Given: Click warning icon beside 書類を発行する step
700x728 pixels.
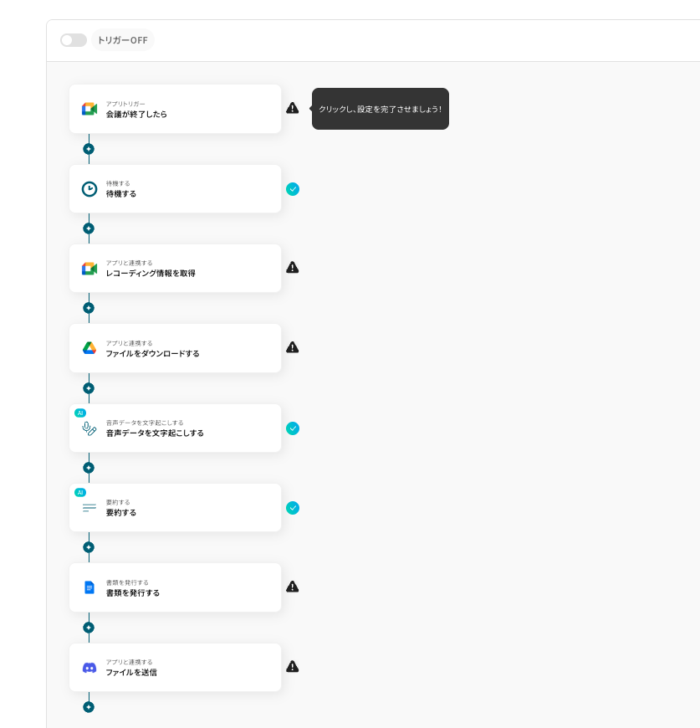Looking at the screenshot, I should tap(292, 587).
